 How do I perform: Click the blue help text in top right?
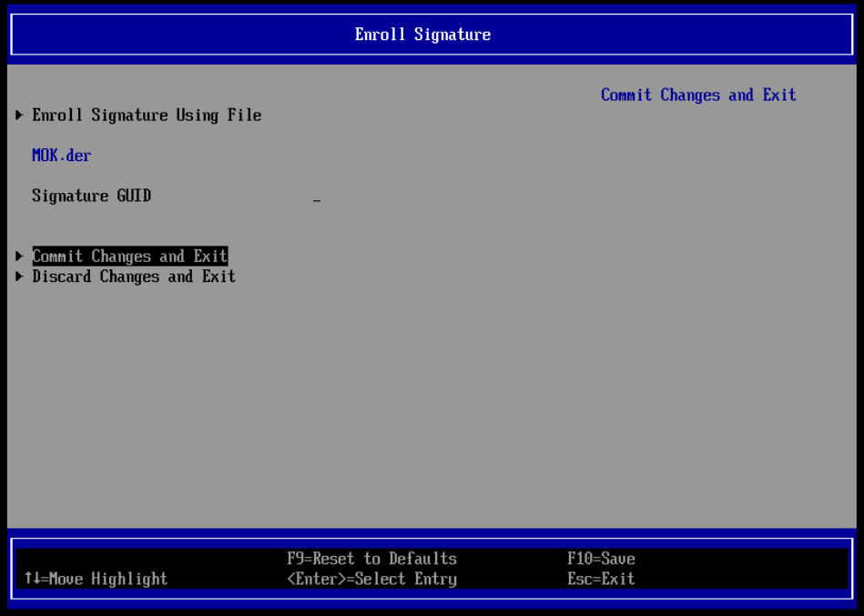tap(698, 96)
